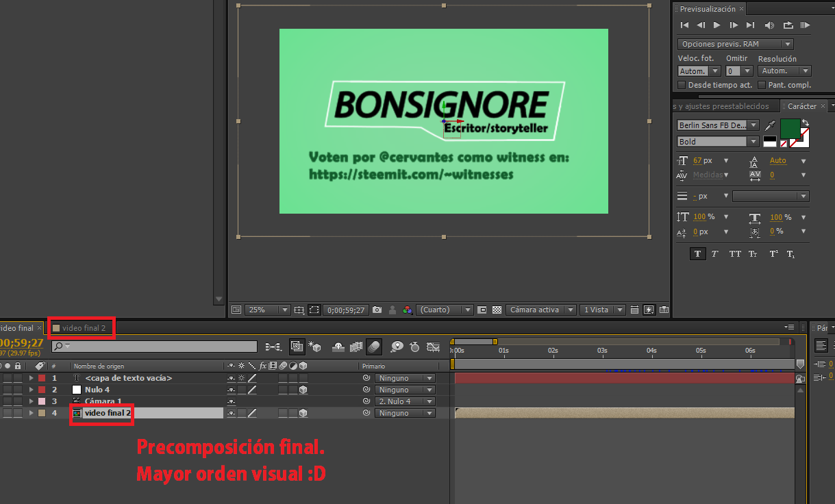Expand layer 1 capa de texto vacía
This screenshot has width=835, height=504.
coord(31,378)
